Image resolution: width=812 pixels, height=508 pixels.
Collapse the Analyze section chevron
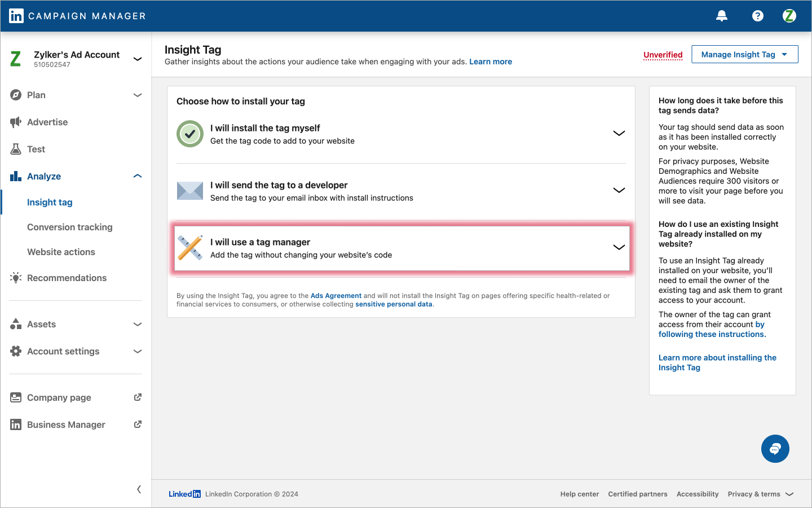[x=138, y=176]
